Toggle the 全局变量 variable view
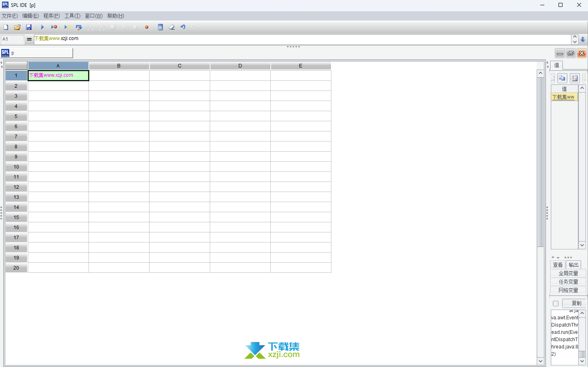Image resolution: width=588 pixels, height=367 pixels. 567,273
